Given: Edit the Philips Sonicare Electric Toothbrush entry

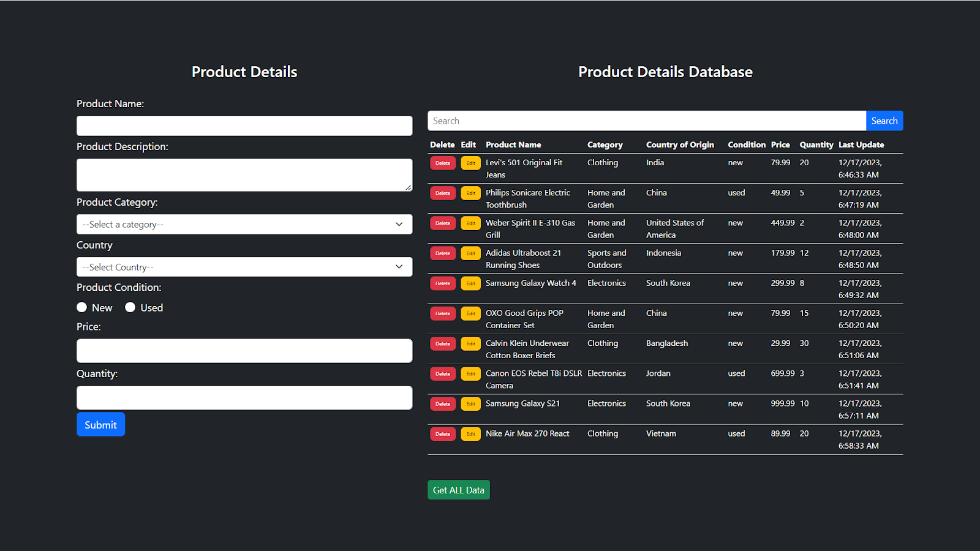Looking at the screenshot, I should pos(470,193).
